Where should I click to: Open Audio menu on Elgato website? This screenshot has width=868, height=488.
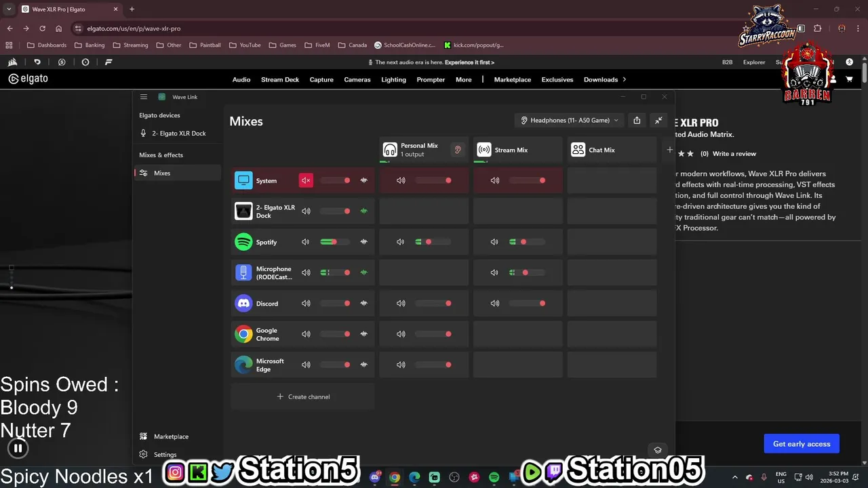coord(241,79)
